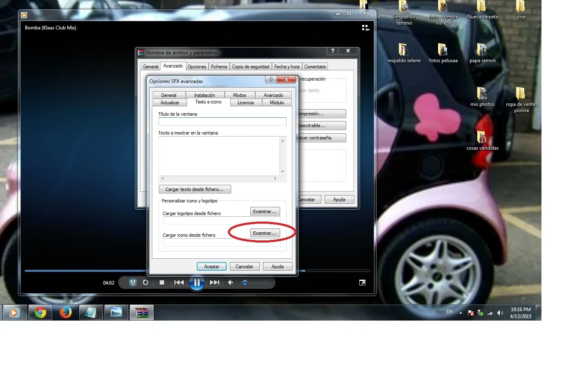This screenshot has height=368, width=588.
Task: Click Ayuda in SFX options dialog
Action: click(x=278, y=267)
